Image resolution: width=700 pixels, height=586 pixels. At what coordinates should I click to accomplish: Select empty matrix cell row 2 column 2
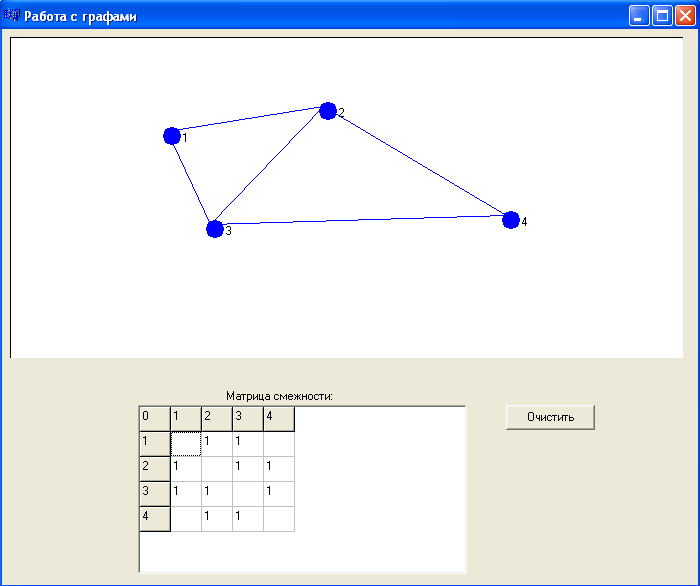(x=217, y=469)
